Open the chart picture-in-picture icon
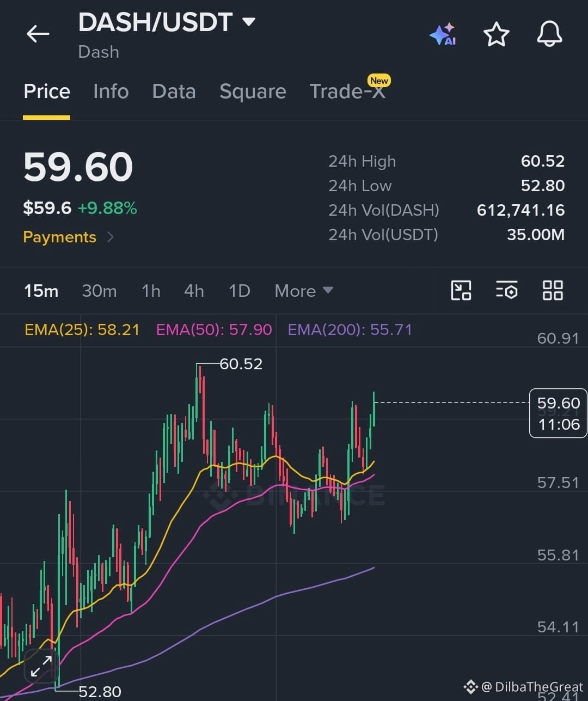588x701 pixels. tap(461, 290)
